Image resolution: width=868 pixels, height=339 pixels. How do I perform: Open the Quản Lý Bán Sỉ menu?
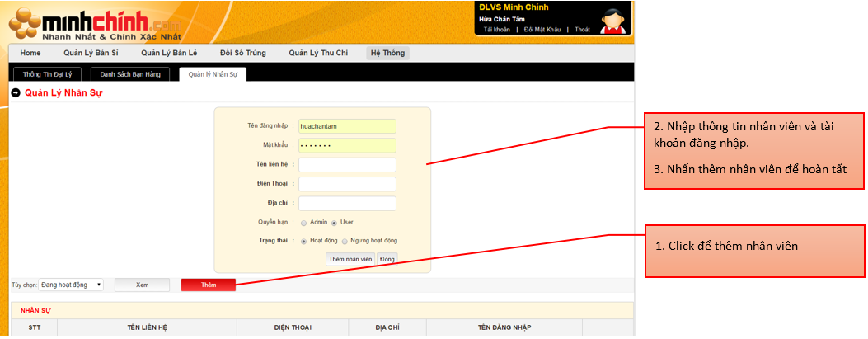coord(91,53)
